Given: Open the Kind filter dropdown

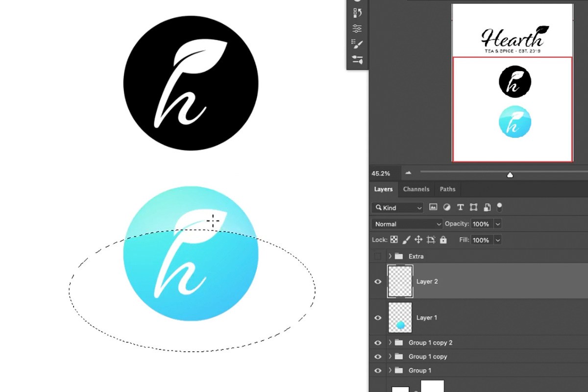Looking at the screenshot, I should coord(397,208).
